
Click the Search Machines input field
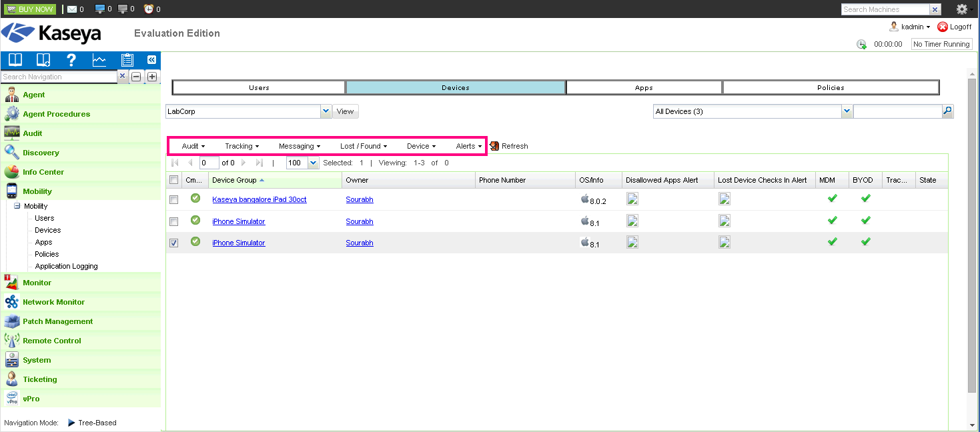pyautogui.click(x=885, y=9)
